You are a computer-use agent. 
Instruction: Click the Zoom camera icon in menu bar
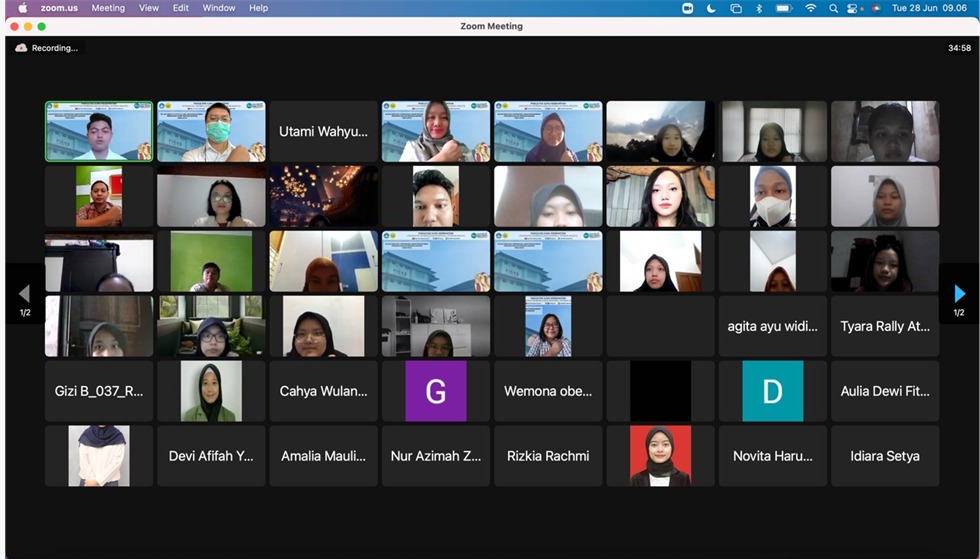coord(688,8)
